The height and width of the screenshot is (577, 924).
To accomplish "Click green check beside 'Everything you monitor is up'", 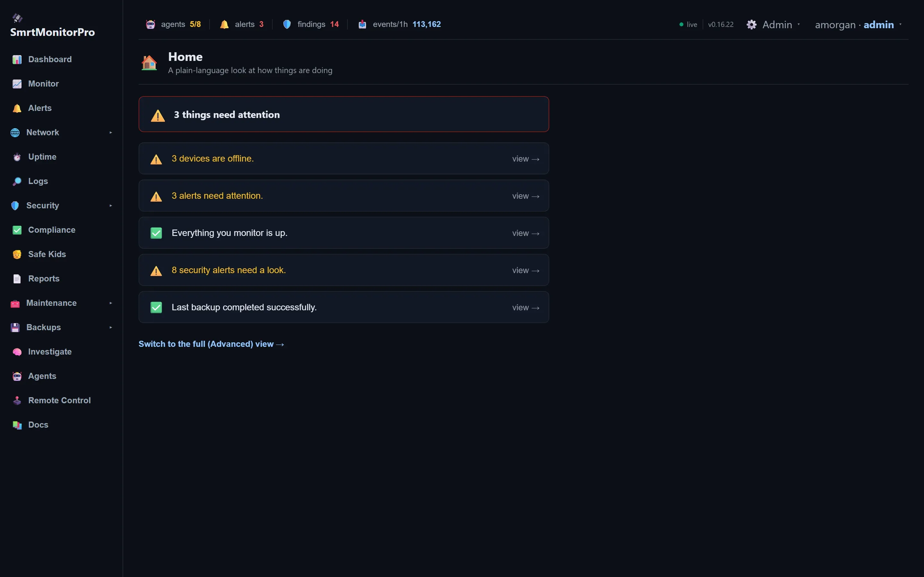I will pos(156,233).
